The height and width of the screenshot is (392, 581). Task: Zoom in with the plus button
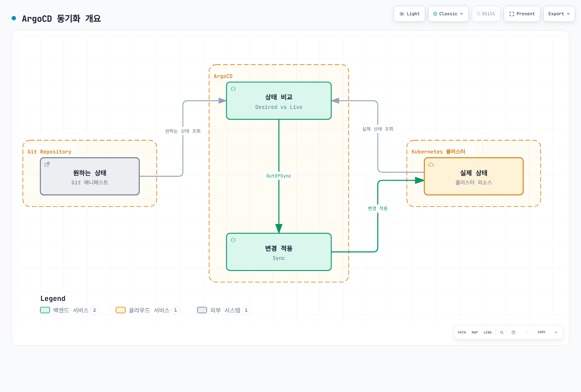coord(556,332)
